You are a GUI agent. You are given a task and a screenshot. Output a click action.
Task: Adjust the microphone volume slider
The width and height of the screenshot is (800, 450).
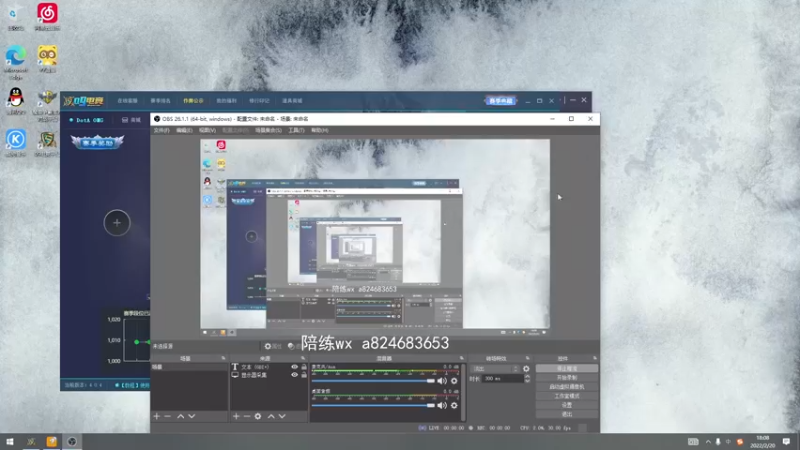(x=373, y=381)
